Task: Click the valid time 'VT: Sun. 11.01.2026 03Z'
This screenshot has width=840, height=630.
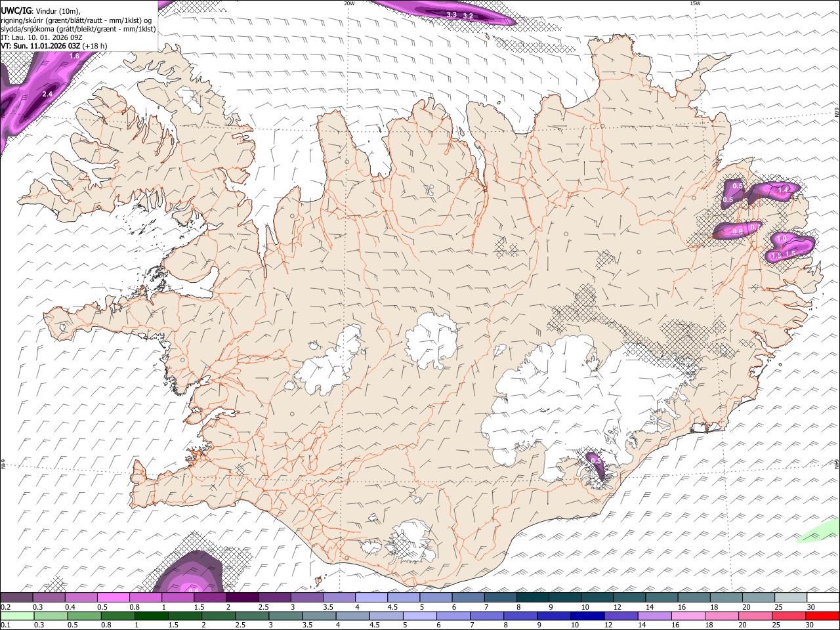Action: pos(40,46)
